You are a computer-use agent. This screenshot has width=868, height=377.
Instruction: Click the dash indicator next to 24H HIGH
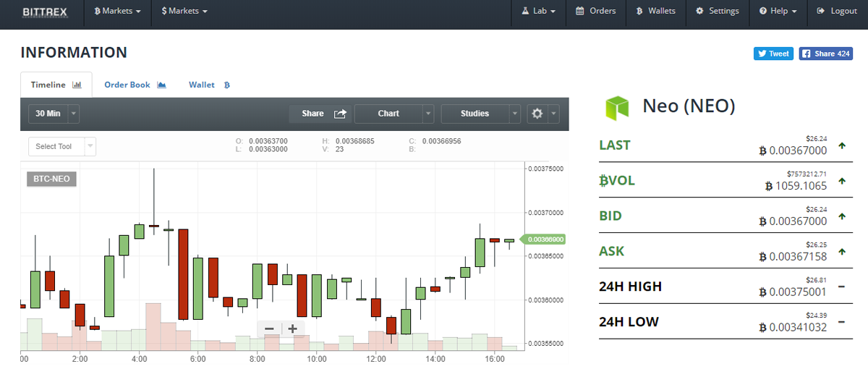(x=841, y=287)
